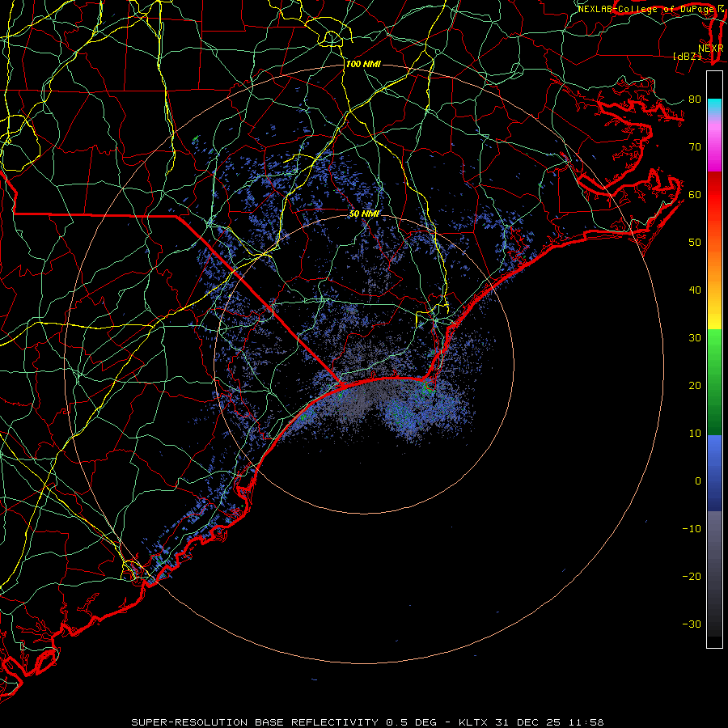Click the 20 value on dBZ scale
Image resolution: width=728 pixels, height=728 pixels.
pyautogui.click(x=695, y=386)
